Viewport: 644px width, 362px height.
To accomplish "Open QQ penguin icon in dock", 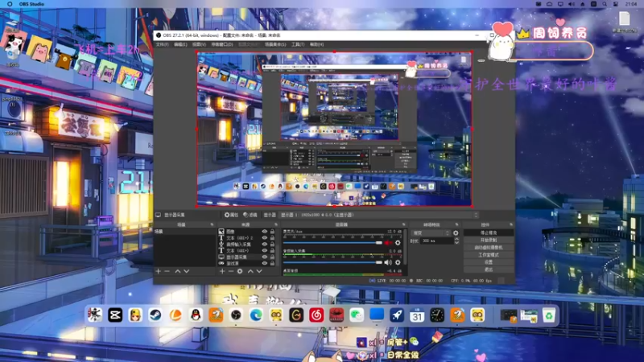I will [196, 315].
